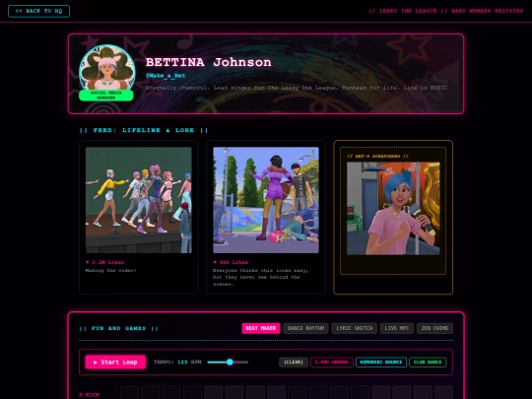This screenshot has height=399, width=532.
Task: Click the Tempo 125 BPM readout
Action: [177, 362]
